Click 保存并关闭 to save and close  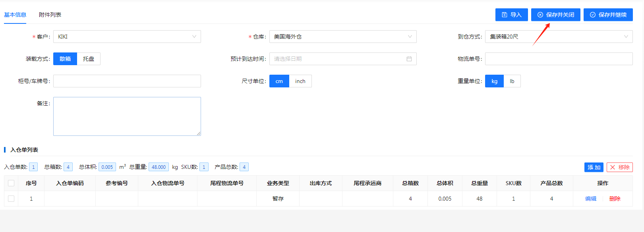tap(555, 15)
